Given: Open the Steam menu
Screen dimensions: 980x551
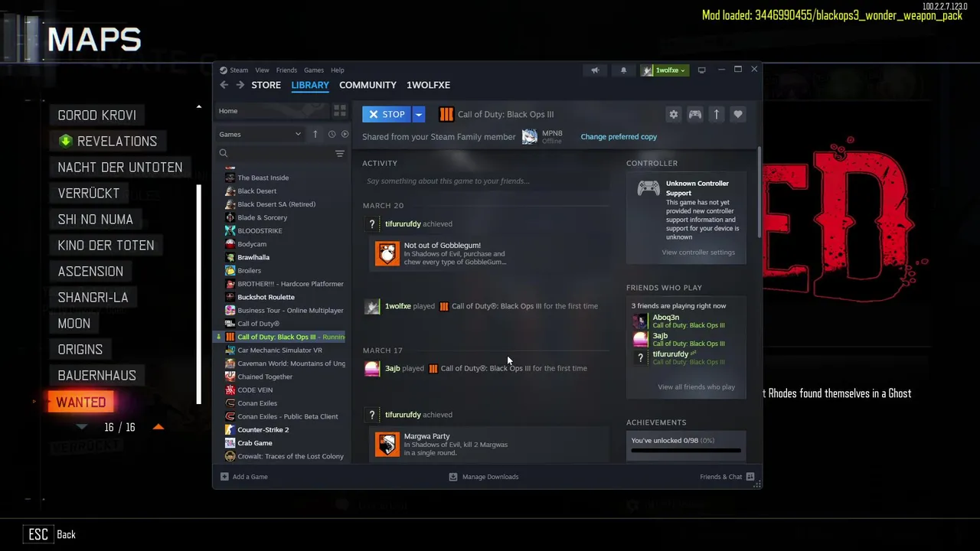Looking at the screenshot, I should [x=239, y=70].
